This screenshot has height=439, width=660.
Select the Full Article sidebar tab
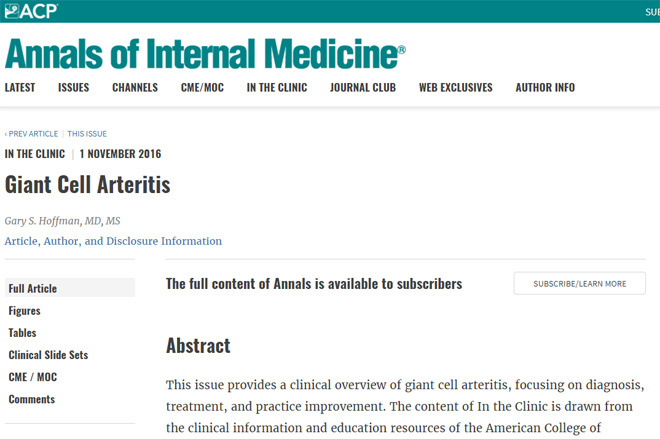click(70, 288)
